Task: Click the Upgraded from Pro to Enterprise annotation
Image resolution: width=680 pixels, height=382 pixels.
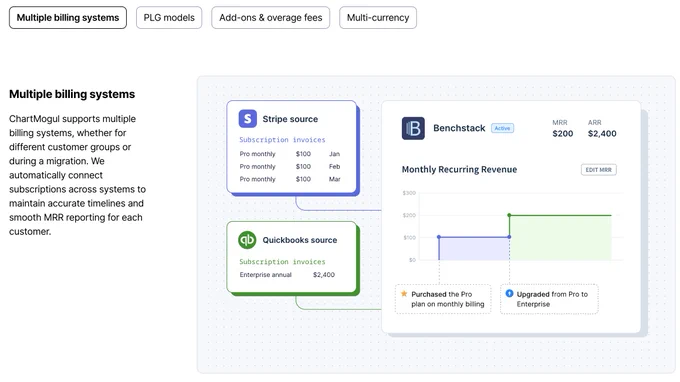Action: (x=549, y=299)
